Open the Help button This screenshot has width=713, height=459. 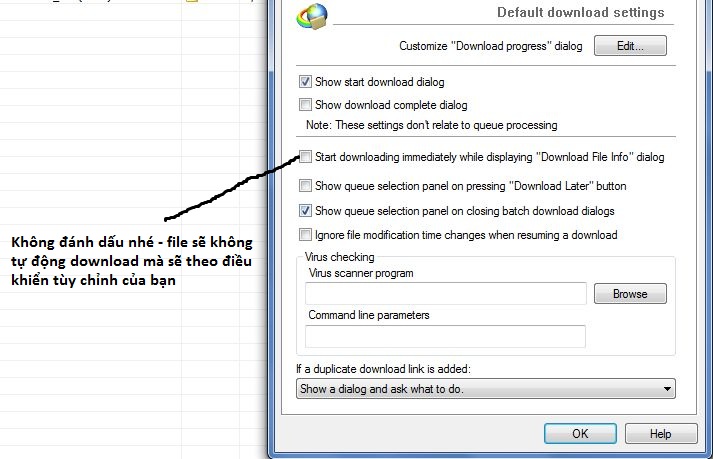(661, 434)
